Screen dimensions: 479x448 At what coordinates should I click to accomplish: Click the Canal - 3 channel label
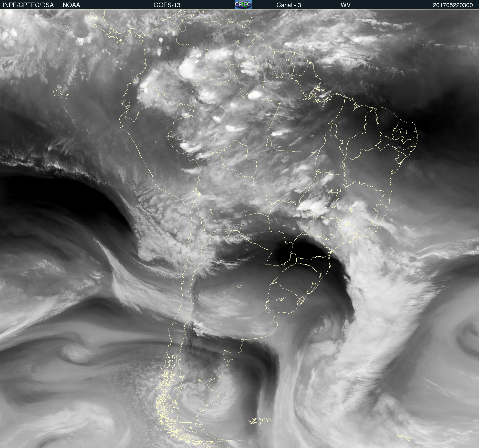pos(289,5)
